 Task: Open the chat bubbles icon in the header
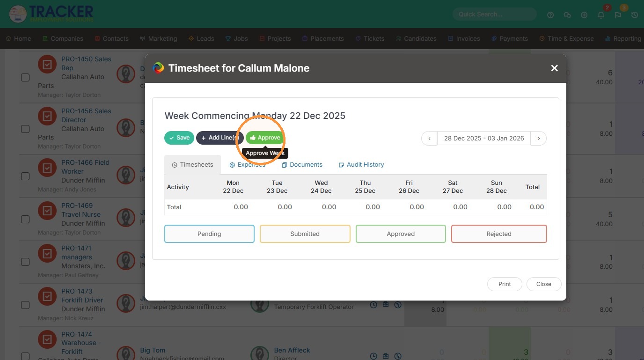pyautogui.click(x=567, y=15)
